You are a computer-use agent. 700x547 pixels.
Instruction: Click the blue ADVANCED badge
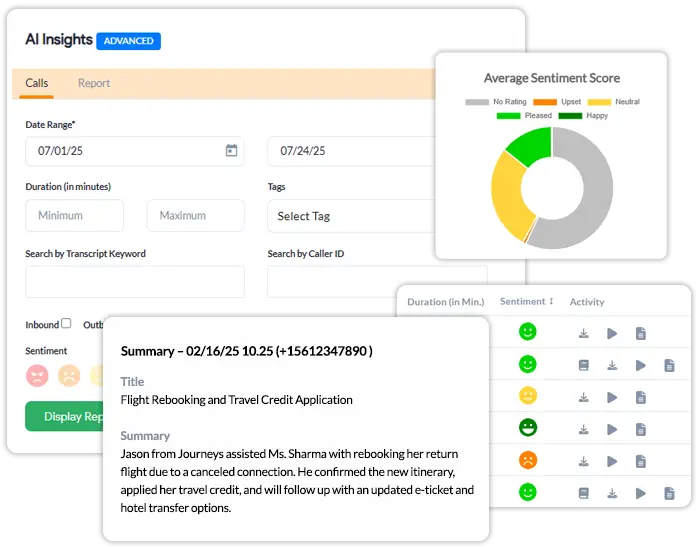tap(129, 41)
